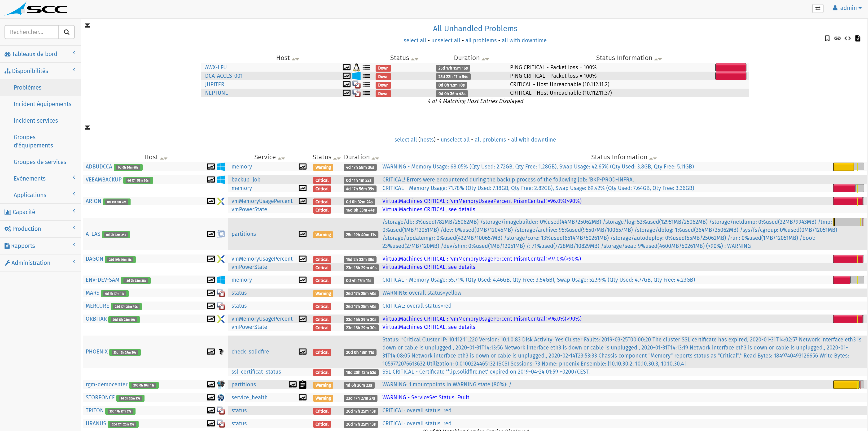Sort host table by Host column
This screenshot has width=868, height=431.
(295, 59)
